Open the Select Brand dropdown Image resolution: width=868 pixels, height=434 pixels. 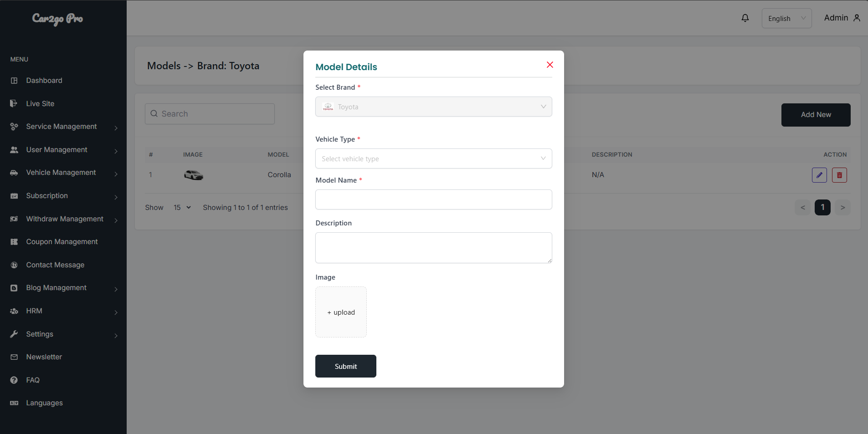pyautogui.click(x=433, y=107)
